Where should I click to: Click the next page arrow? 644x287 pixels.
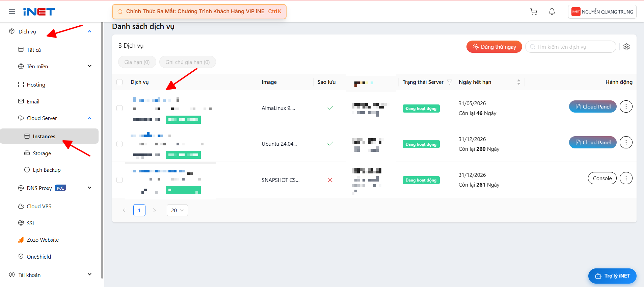click(155, 210)
